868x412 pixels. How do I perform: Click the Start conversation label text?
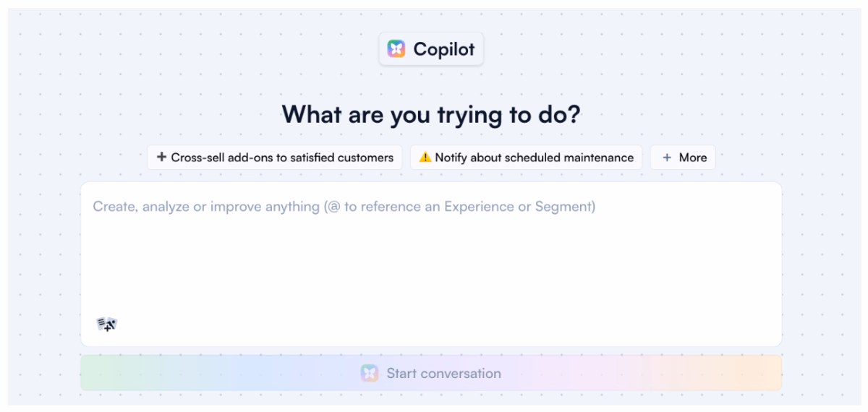(x=443, y=374)
